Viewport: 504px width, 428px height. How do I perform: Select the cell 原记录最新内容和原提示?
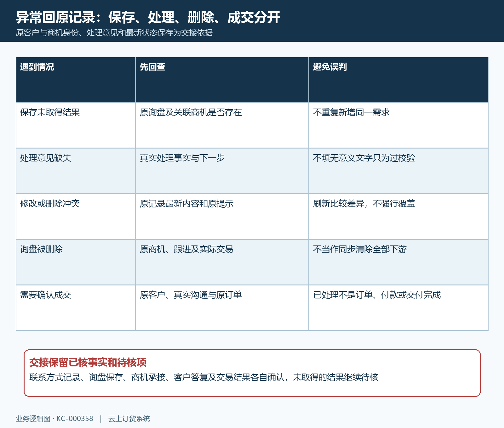[x=222, y=217]
